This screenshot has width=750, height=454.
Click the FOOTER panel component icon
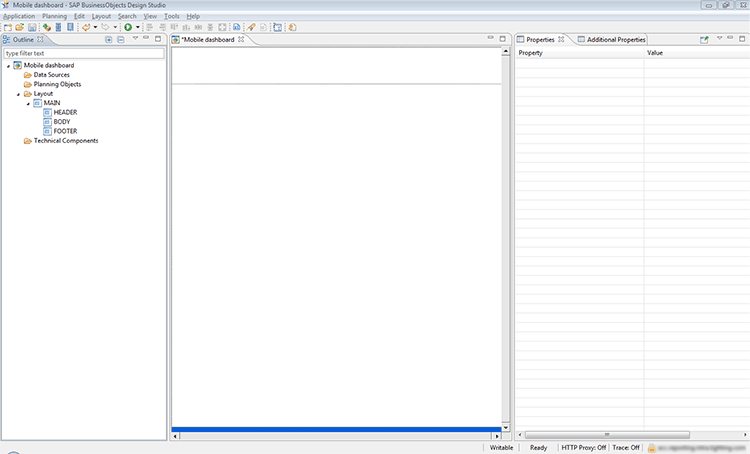click(x=47, y=131)
